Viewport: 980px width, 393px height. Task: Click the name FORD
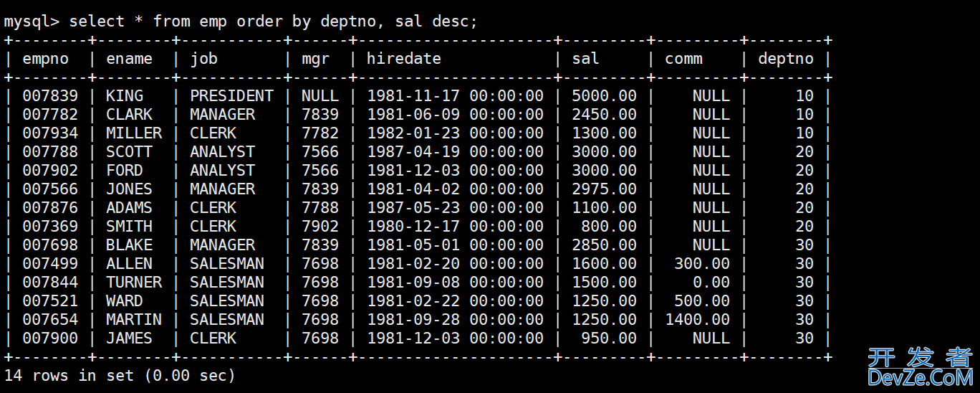click(x=125, y=170)
